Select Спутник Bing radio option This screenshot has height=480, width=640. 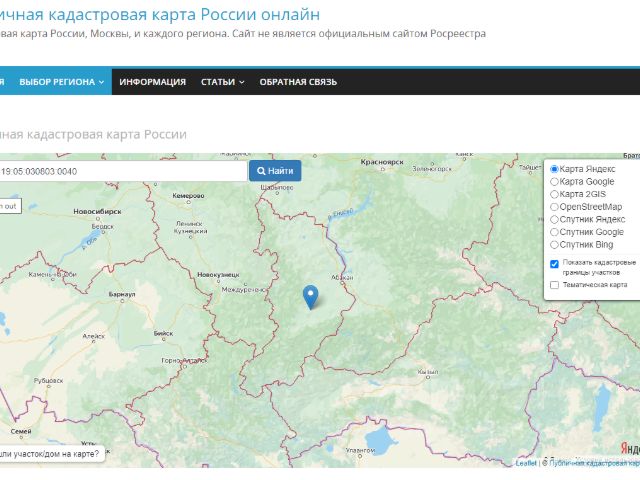[554, 245]
